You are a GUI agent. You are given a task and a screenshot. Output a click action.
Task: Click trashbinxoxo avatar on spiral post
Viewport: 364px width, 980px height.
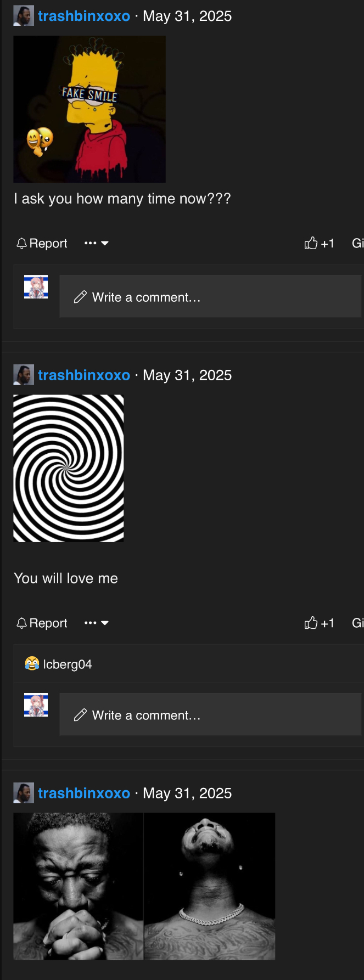coord(24,375)
